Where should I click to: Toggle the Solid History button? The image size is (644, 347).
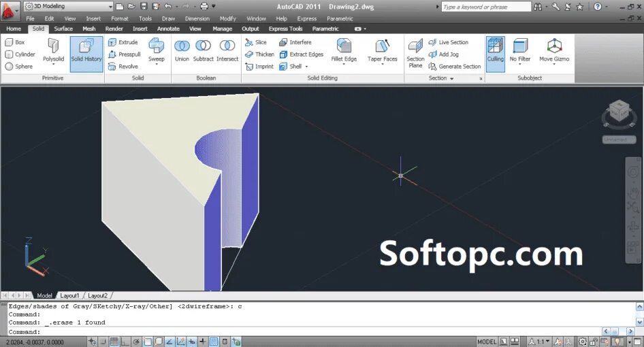click(x=86, y=54)
